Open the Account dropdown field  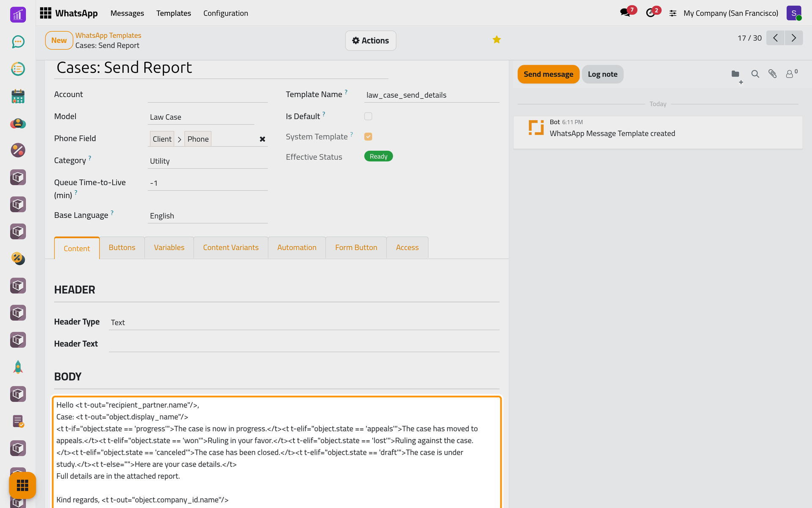click(208, 95)
